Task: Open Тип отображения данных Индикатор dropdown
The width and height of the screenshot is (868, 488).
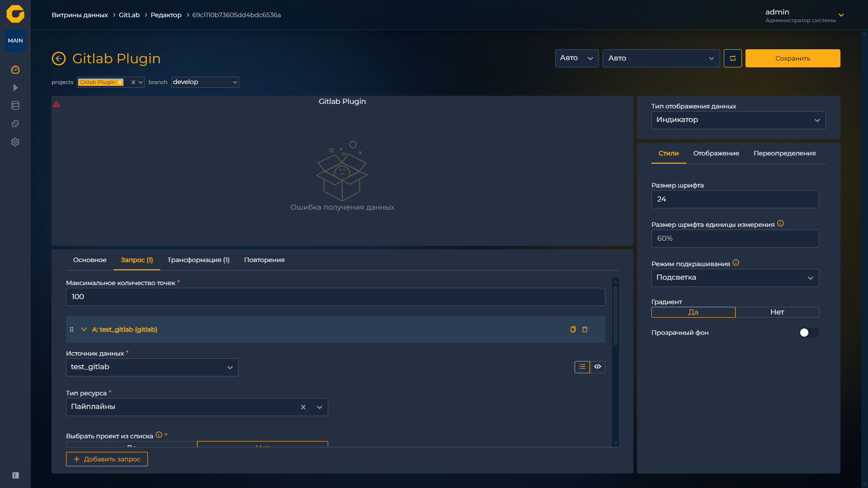Action: tap(738, 120)
